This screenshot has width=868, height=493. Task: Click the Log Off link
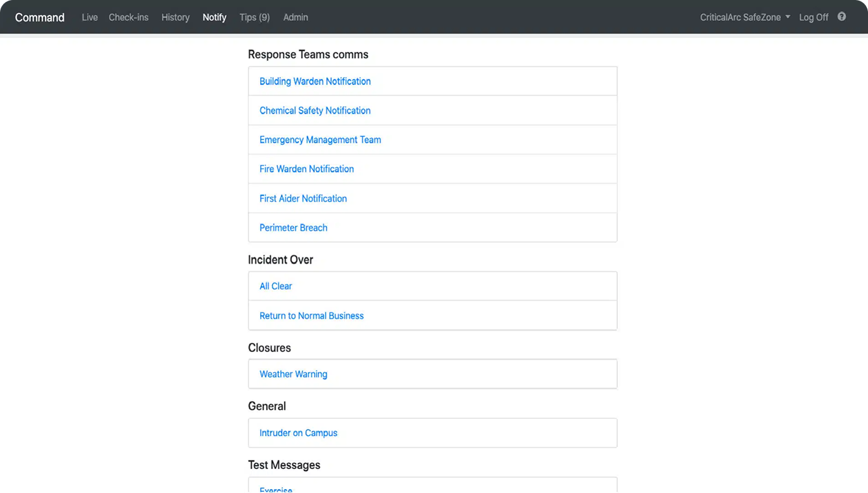(x=813, y=18)
